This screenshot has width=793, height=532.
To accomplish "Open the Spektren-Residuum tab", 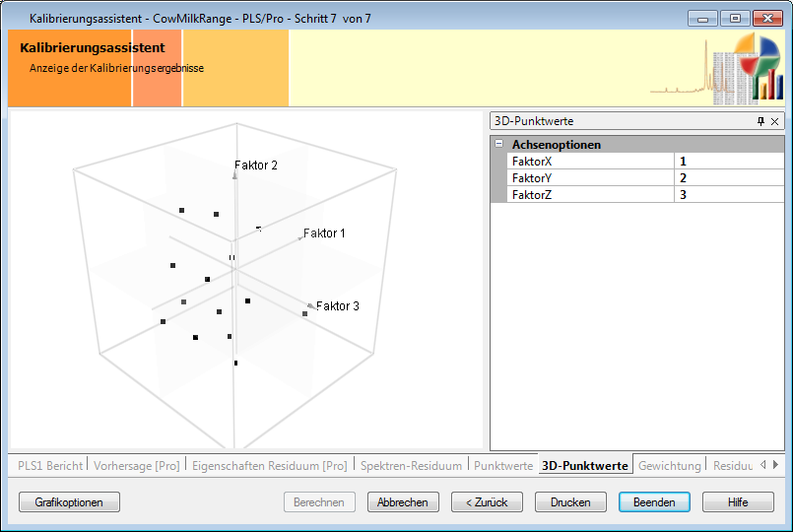I will point(411,465).
